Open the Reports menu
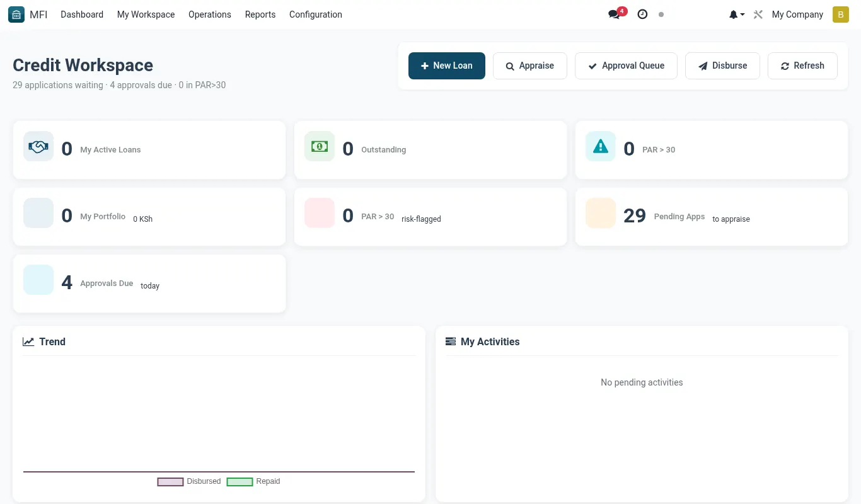The image size is (861, 504). [x=260, y=14]
